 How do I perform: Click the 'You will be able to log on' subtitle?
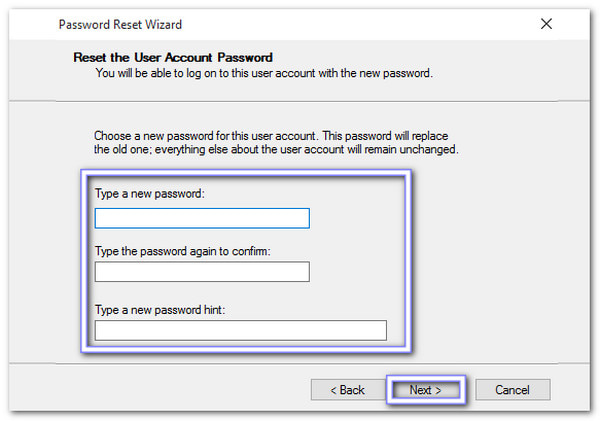point(264,73)
